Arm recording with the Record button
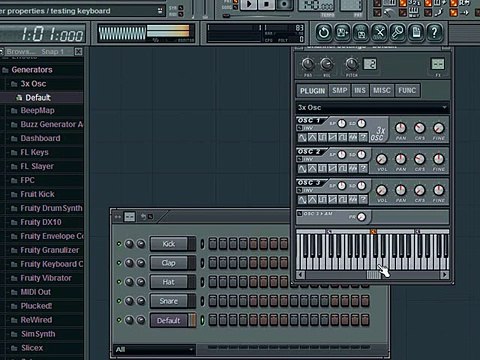The image size is (480, 360). [x=284, y=4]
